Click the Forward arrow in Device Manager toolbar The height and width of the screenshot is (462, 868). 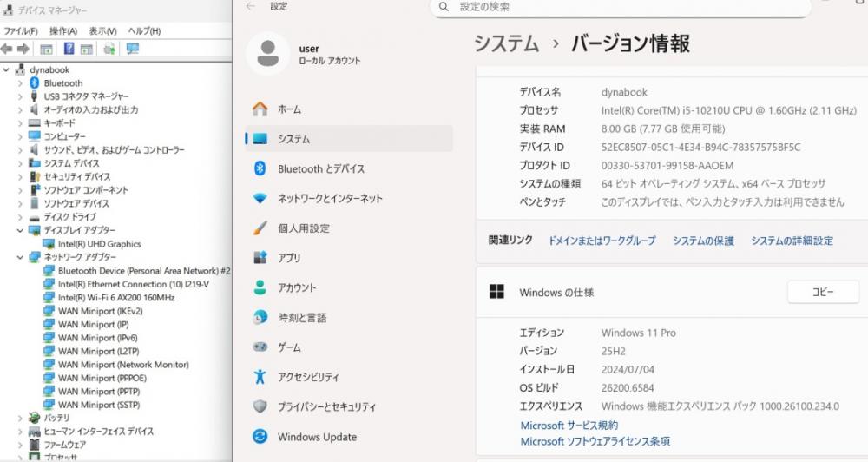[x=23, y=49]
